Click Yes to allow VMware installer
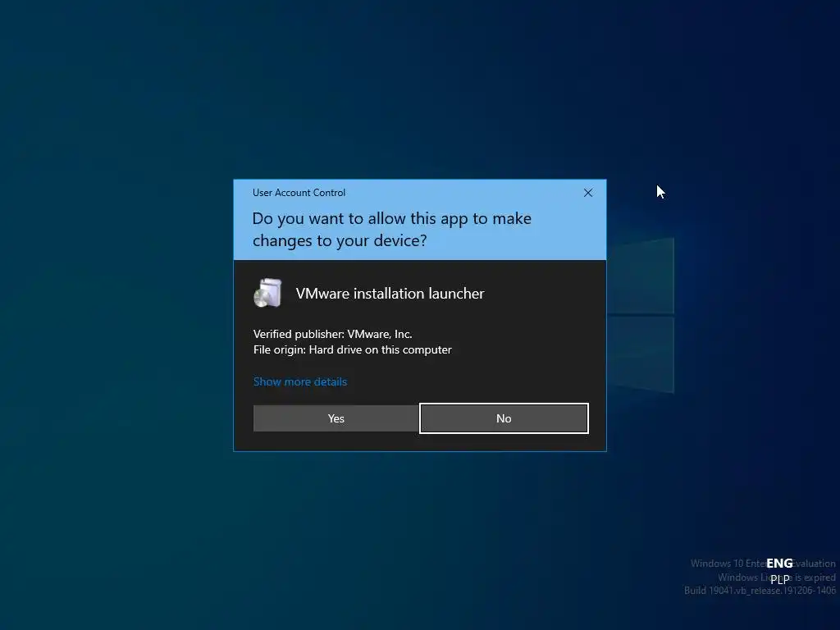The width and height of the screenshot is (840, 630). click(336, 418)
